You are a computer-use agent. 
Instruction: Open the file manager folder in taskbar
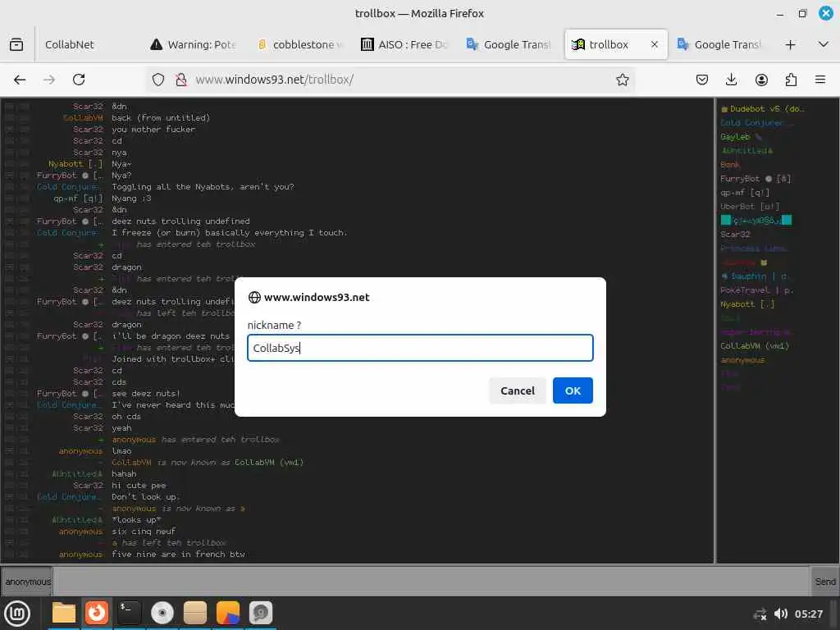pos(64,613)
